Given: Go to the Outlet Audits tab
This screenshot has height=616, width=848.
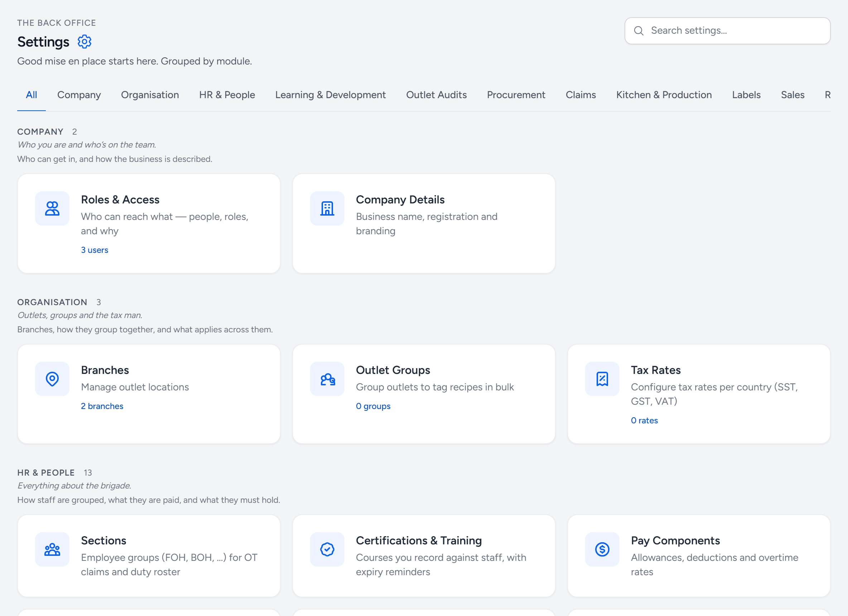Looking at the screenshot, I should pos(436,95).
